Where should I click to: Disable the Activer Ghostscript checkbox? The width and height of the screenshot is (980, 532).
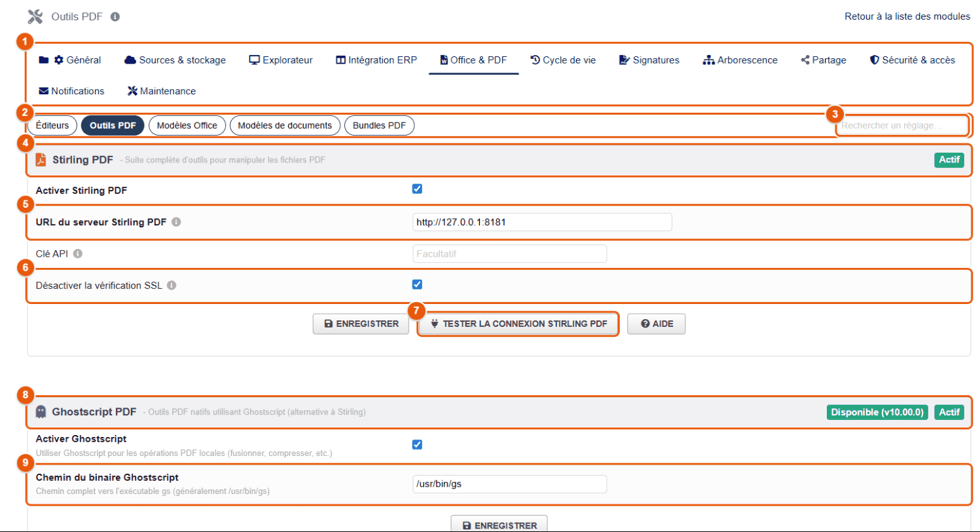pyautogui.click(x=417, y=445)
